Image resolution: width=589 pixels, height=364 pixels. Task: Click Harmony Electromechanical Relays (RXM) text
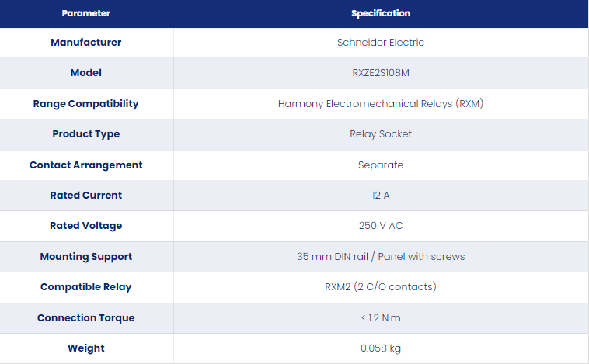point(381,103)
